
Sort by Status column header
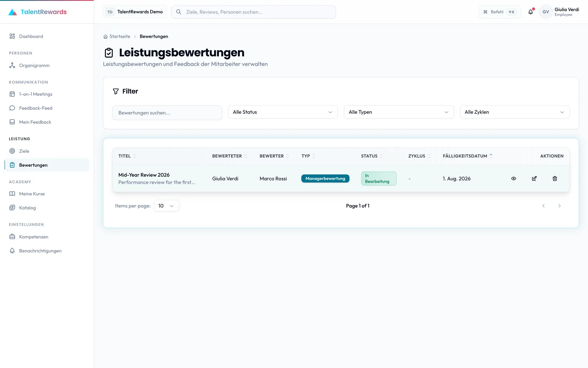coord(372,156)
